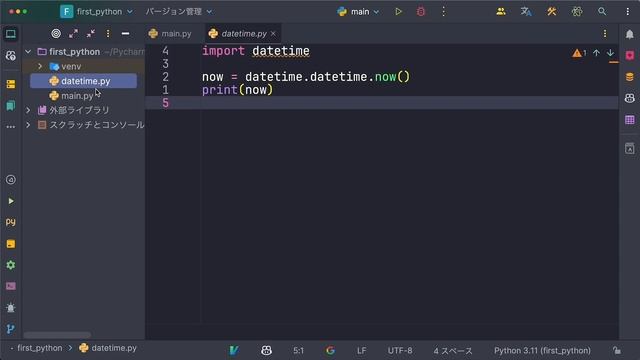Open the main run configuration dropdown
640x360 pixels.
358,12
